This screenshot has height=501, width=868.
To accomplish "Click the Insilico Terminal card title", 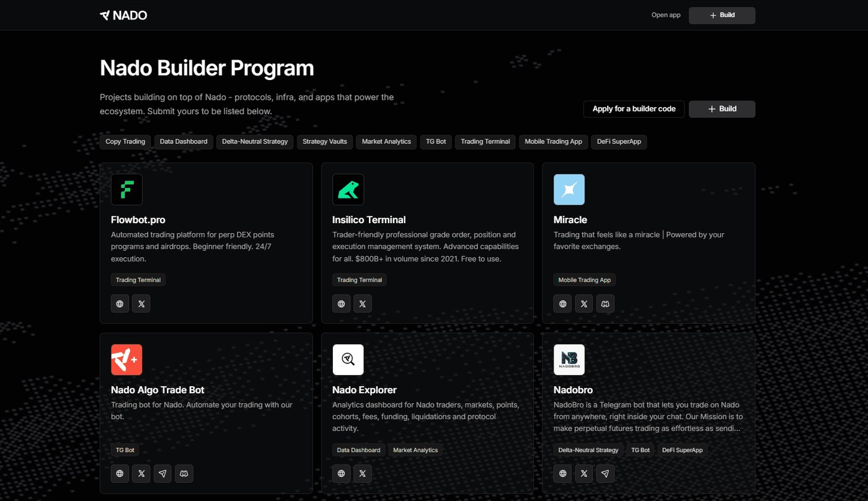I will (x=369, y=219).
